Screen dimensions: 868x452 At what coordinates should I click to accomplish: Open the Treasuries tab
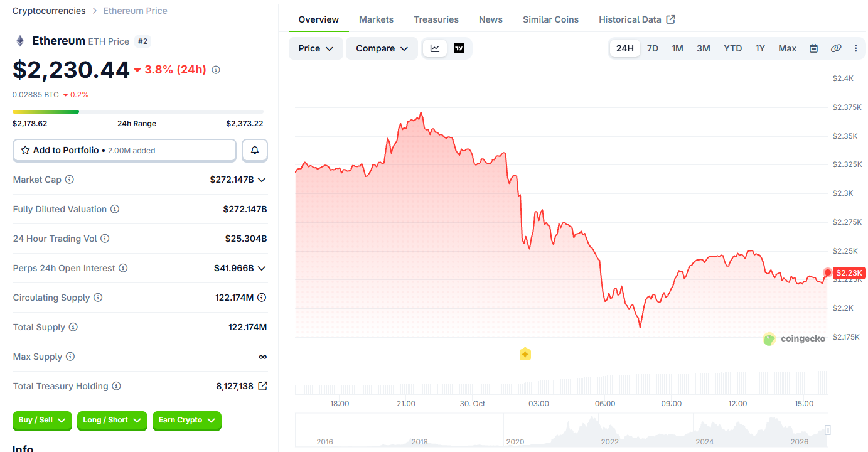click(436, 19)
